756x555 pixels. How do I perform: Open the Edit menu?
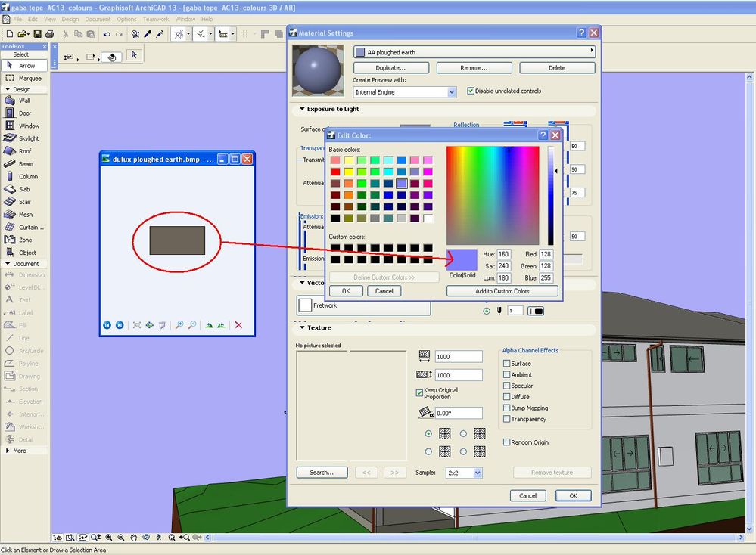point(33,19)
